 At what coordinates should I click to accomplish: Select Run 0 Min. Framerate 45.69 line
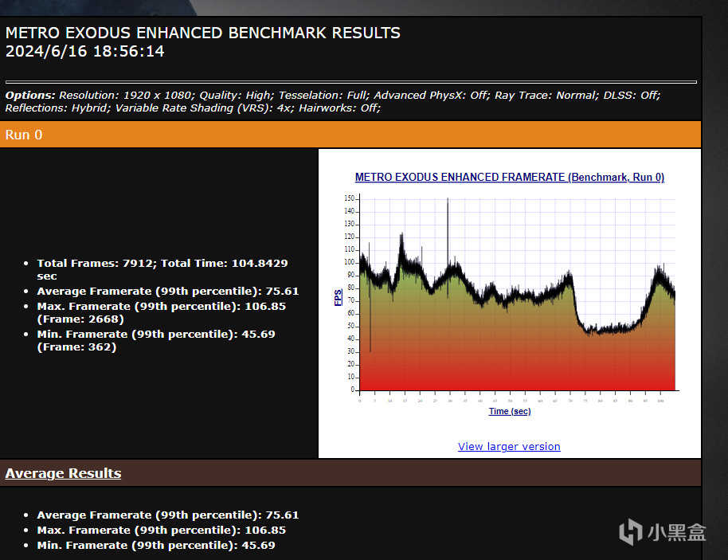(x=156, y=340)
